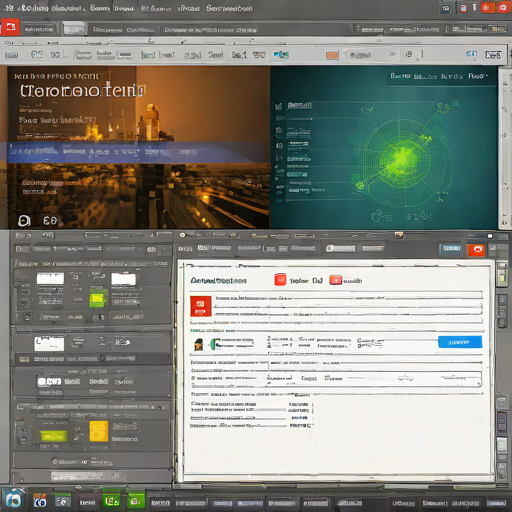The width and height of the screenshot is (512, 512).
Task: Toggle the small switch in the upper gray panel
Action: coord(98,317)
